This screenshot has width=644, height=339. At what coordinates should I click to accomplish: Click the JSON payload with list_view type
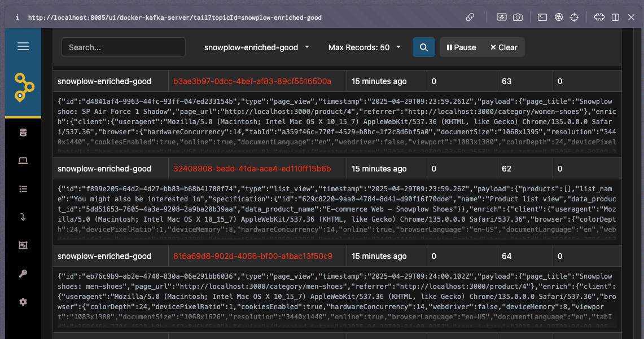(x=337, y=212)
